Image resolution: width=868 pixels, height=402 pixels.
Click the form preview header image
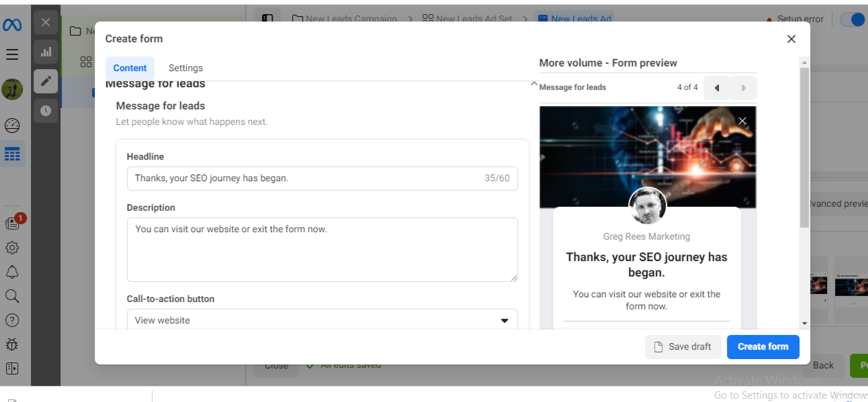[x=648, y=157]
